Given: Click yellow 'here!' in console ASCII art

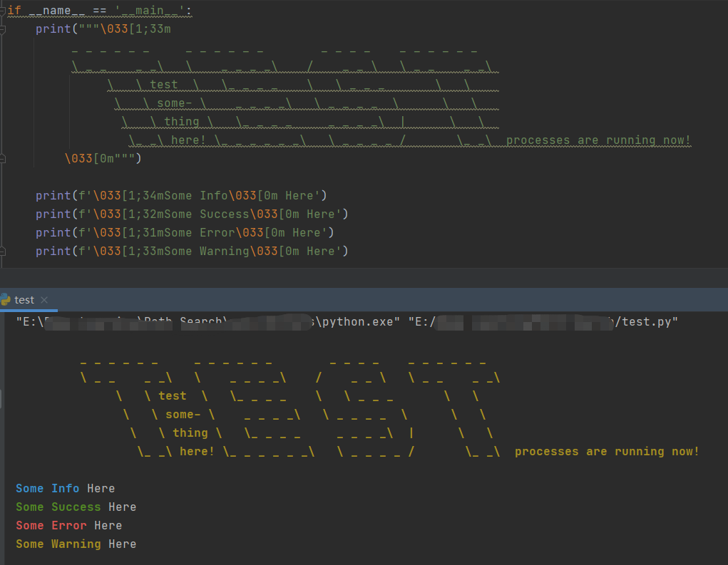Looking at the screenshot, I should tap(198, 451).
